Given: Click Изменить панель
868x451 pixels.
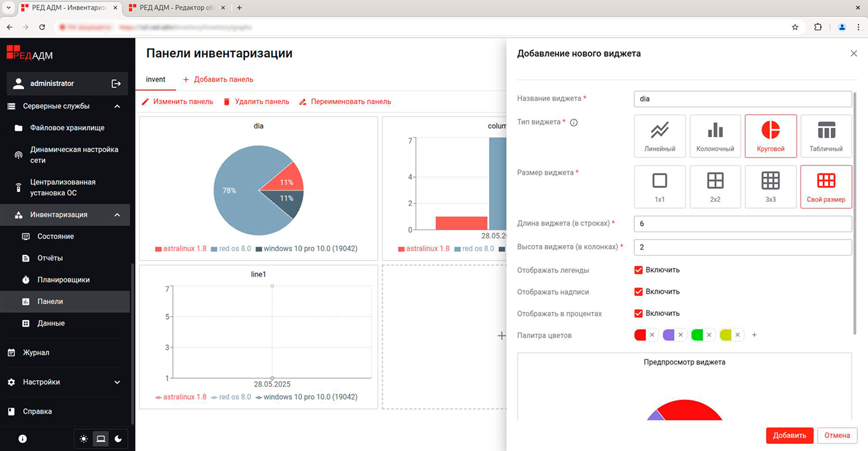Looking at the screenshot, I should click(177, 102).
